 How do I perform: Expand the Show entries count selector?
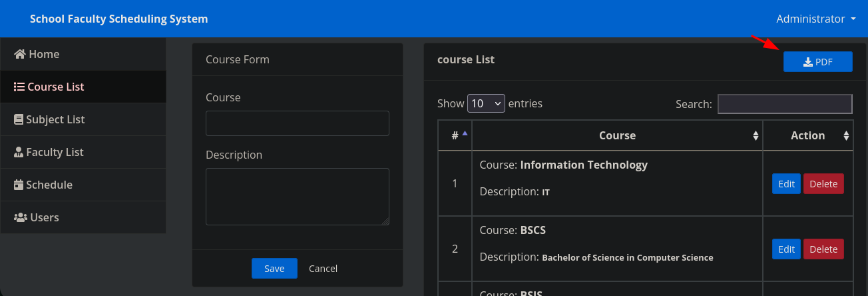click(486, 103)
